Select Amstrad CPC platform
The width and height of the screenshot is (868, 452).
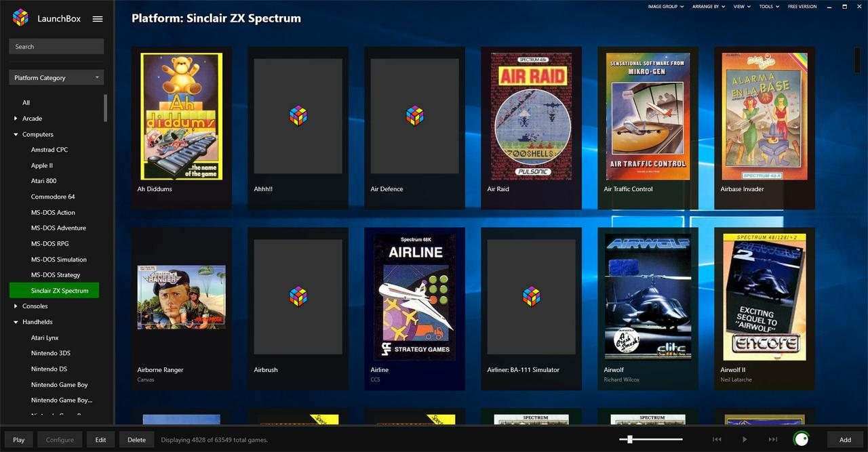point(50,150)
